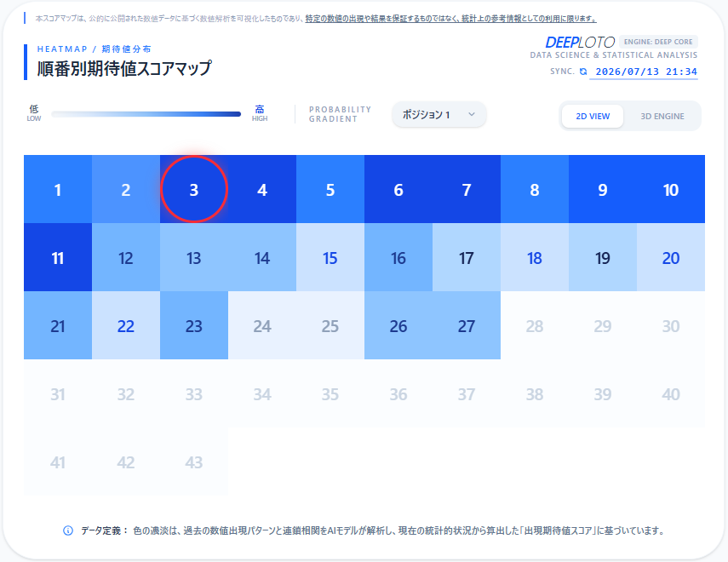This screenshot has height=562, width=728.
Task: Click the 高 HIGH legend label
Action: (x=260, y=113)
